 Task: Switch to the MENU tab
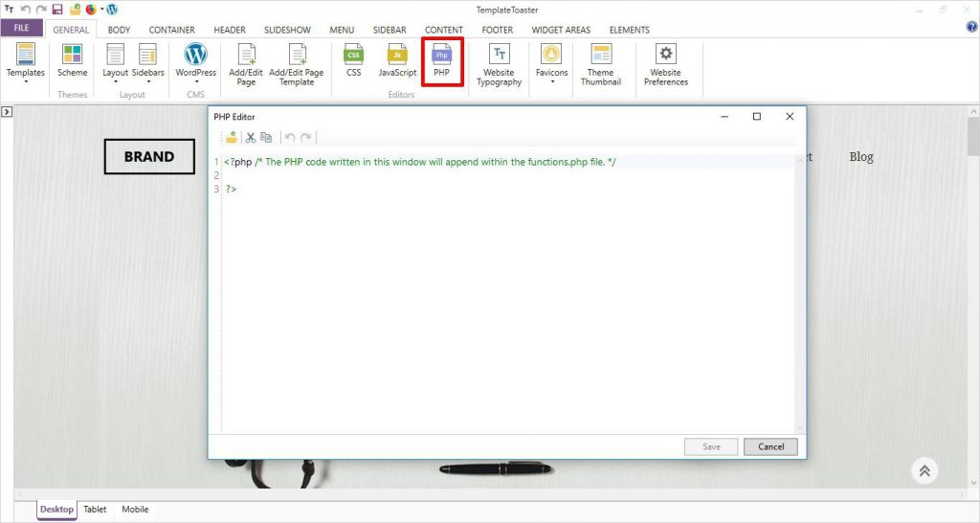click(x=342, y=30)
